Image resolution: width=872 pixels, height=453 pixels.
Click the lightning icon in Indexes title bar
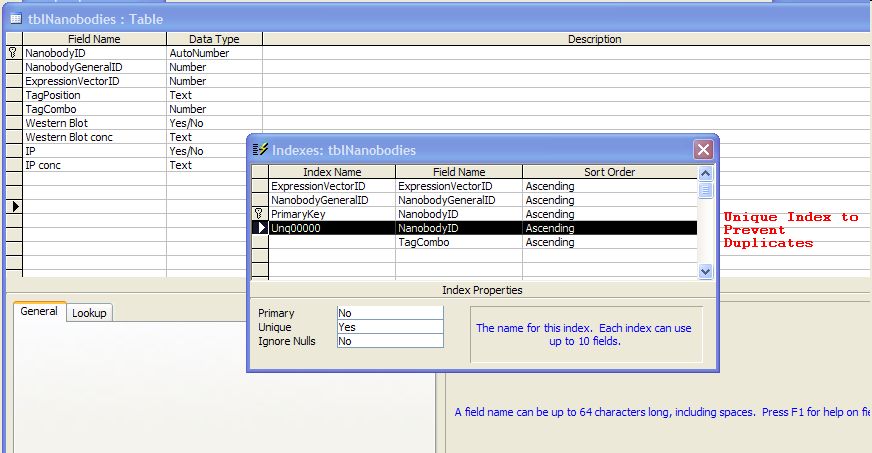(260, 150)
